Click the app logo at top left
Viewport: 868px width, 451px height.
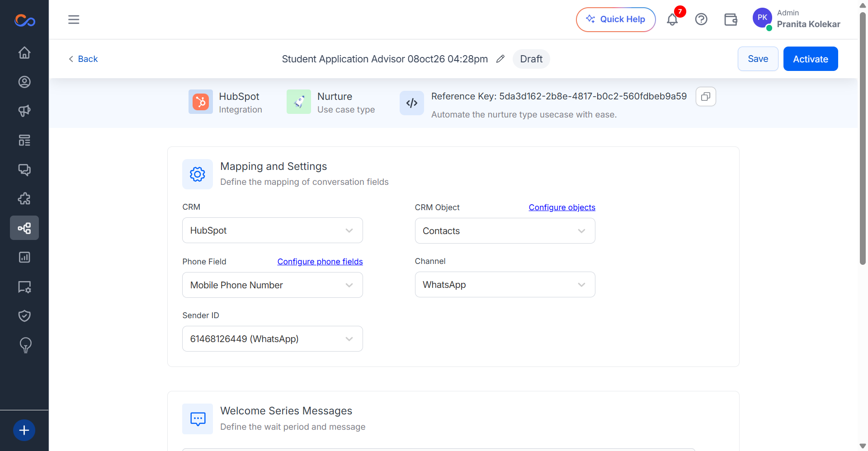tap(25, 20)
